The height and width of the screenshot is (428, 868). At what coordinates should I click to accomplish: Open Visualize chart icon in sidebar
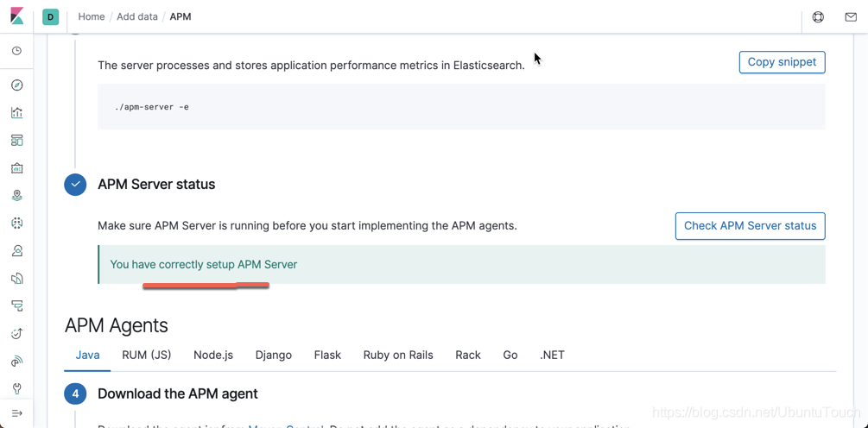coord(17,113)
